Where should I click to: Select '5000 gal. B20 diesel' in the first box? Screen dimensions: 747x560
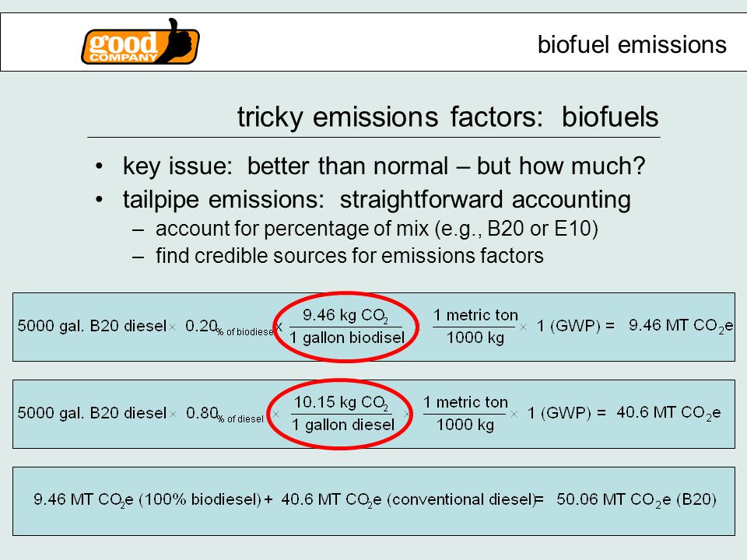pyautogui.click(x=92, y=326)
